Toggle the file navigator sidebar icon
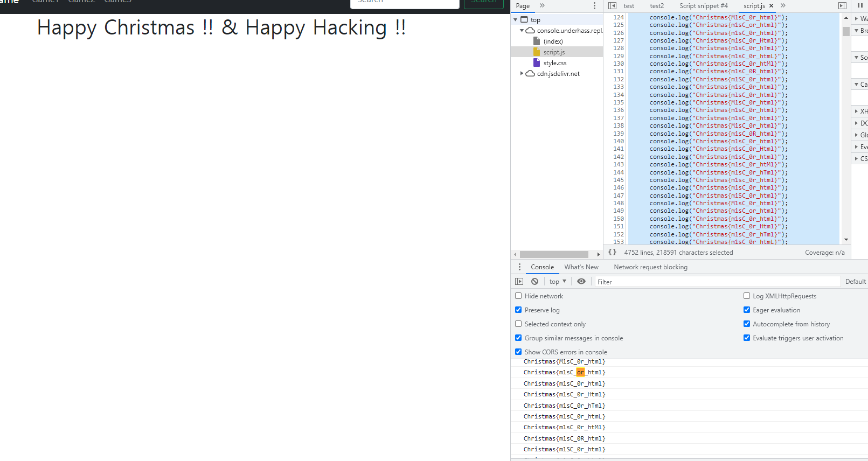 click(x=613, y=6)
